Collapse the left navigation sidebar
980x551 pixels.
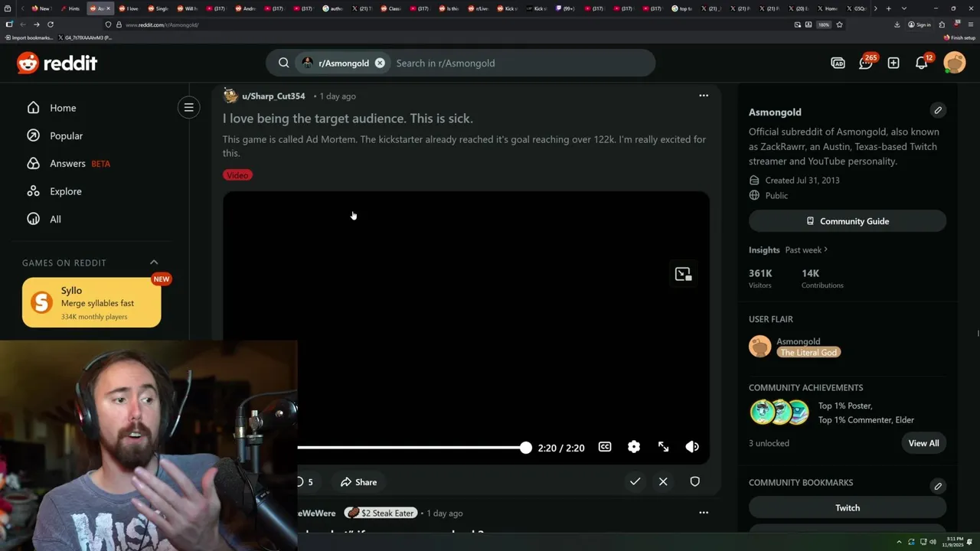188,108
